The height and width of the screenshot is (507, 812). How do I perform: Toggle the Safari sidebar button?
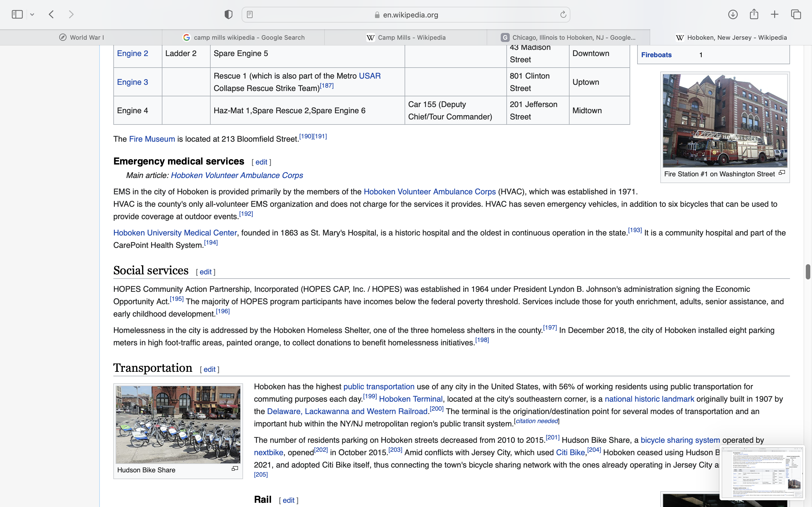[x=17, y=14]
